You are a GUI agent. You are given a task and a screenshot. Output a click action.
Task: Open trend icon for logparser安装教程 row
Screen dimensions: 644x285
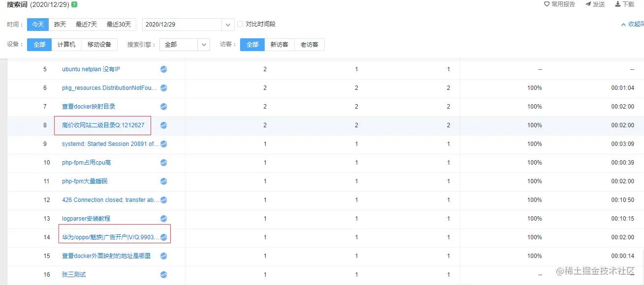pyautogui.click(x=164, y=219)
